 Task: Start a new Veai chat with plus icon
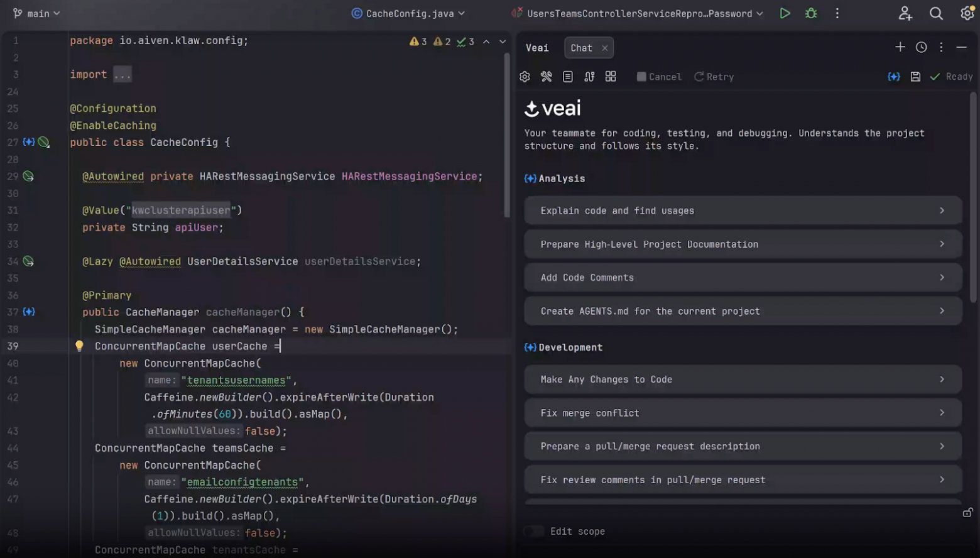(900, 47)
